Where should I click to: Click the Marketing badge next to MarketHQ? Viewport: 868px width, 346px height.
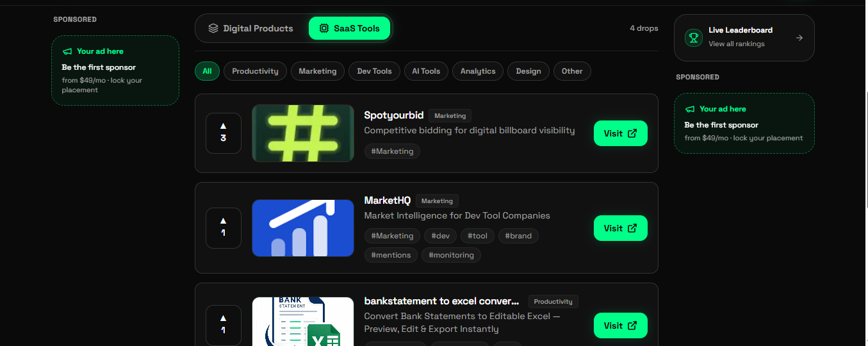point(437,201)
